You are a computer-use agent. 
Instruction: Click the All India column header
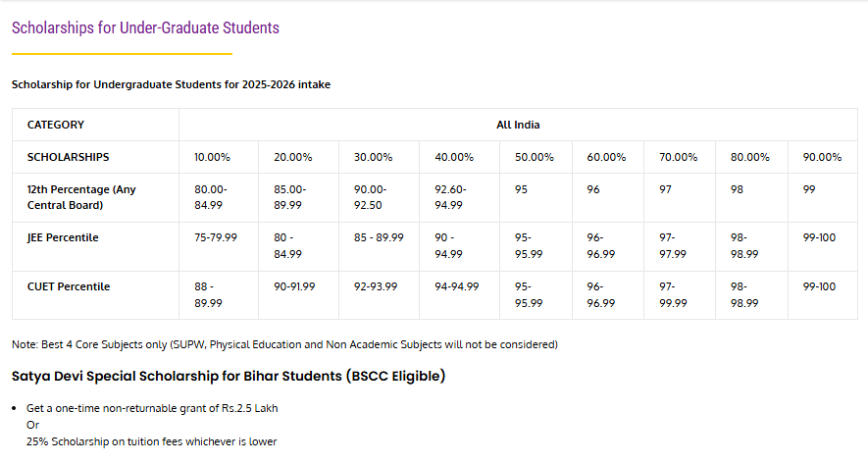(x=518, y=125)
